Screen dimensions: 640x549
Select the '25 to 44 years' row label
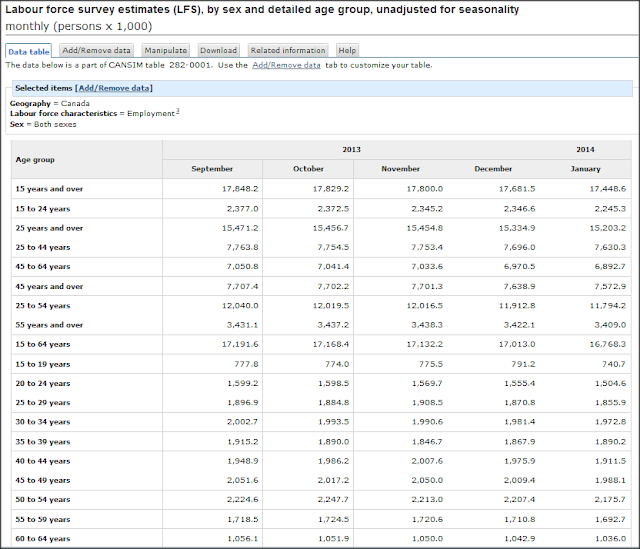coord(43,247)
